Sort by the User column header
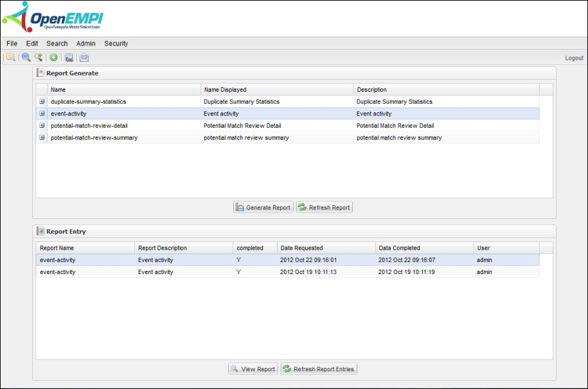Viewport: 588px width, 389px height. (506, 248)
